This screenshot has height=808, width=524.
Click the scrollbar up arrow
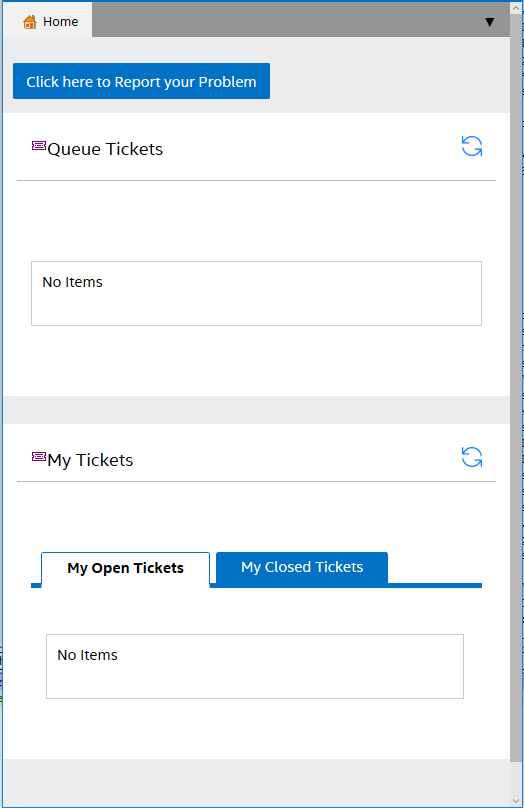[x=516, y=8]
